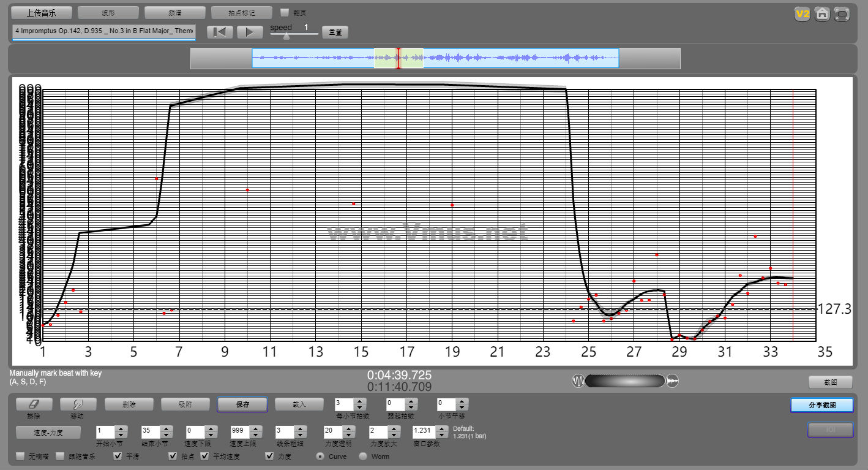Select the move (移动) tool
Screen dimensions: 868x470
coord(78,404)
